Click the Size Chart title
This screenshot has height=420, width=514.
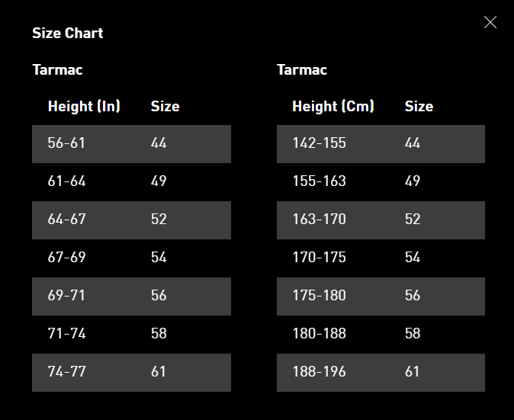67,33
